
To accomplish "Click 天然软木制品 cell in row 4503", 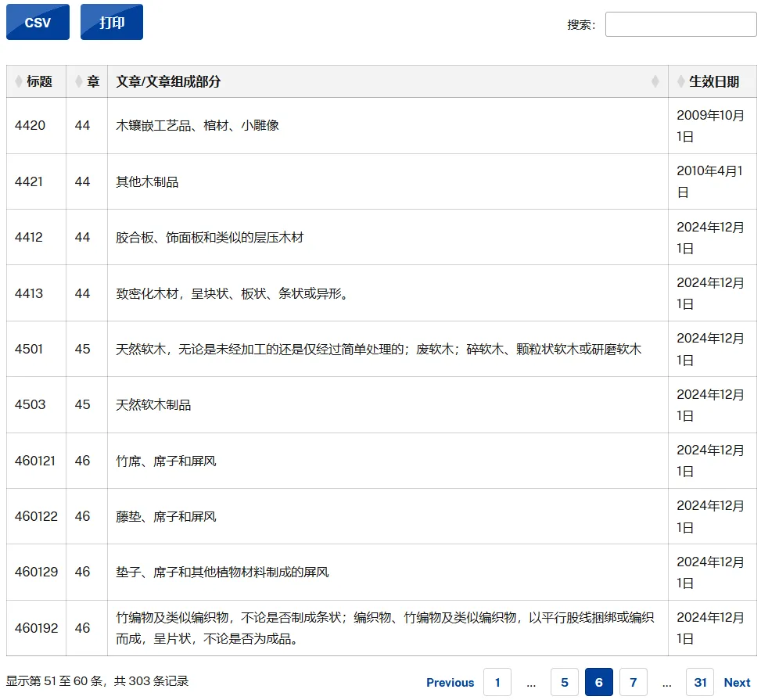I will pos(153,404).
